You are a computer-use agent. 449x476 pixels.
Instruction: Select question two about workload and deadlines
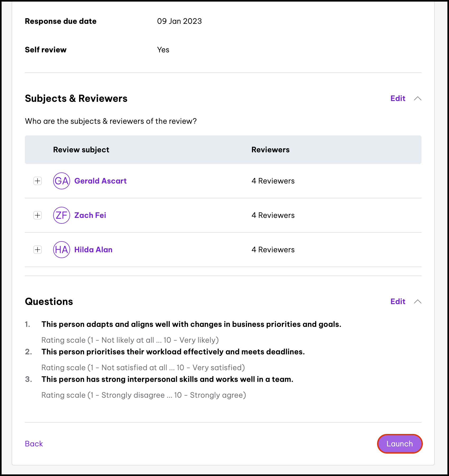click(173, 352)
